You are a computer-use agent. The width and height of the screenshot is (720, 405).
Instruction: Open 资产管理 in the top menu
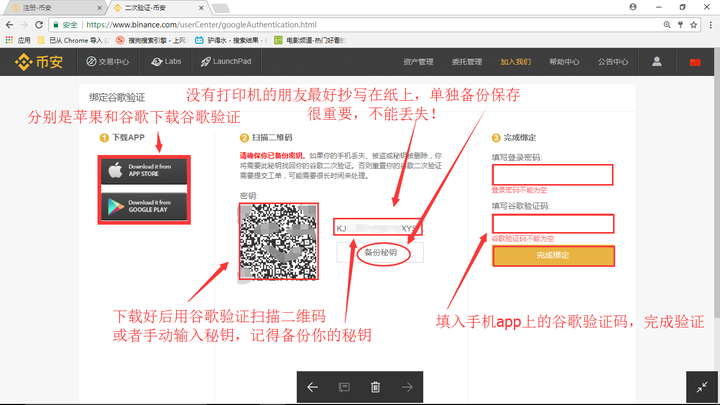tap(418, 62)
